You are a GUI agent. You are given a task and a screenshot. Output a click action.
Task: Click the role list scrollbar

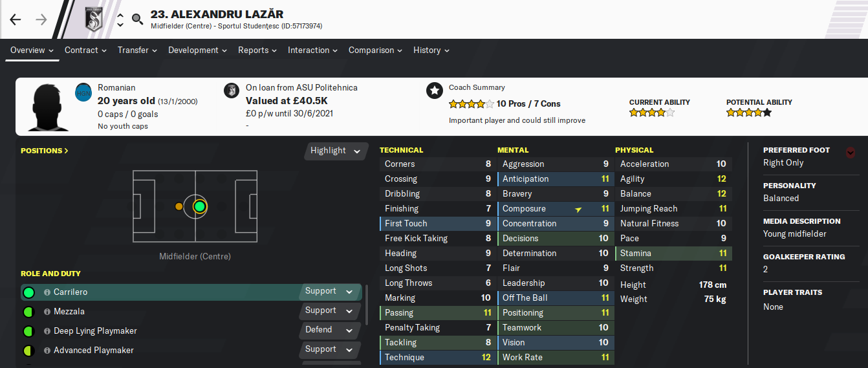click(367, 304)
